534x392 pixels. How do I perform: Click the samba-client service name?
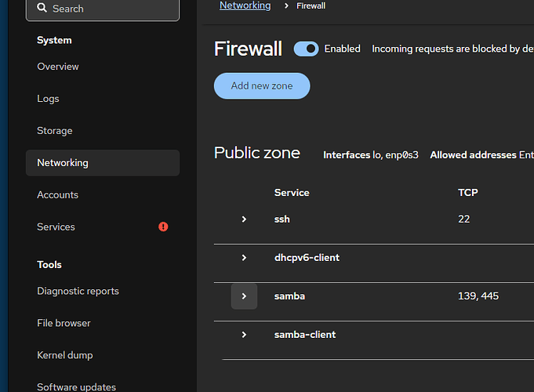click(x=305, y=335)
